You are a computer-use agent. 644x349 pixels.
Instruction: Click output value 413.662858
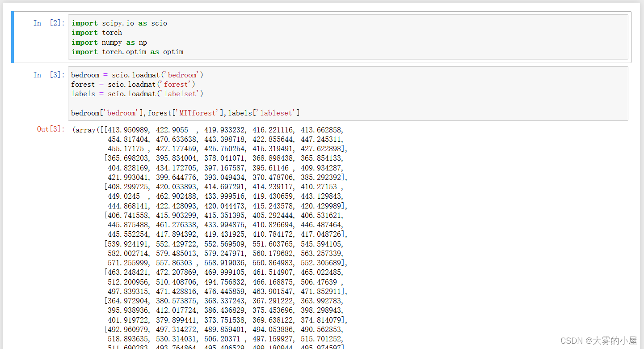[320, 130]
